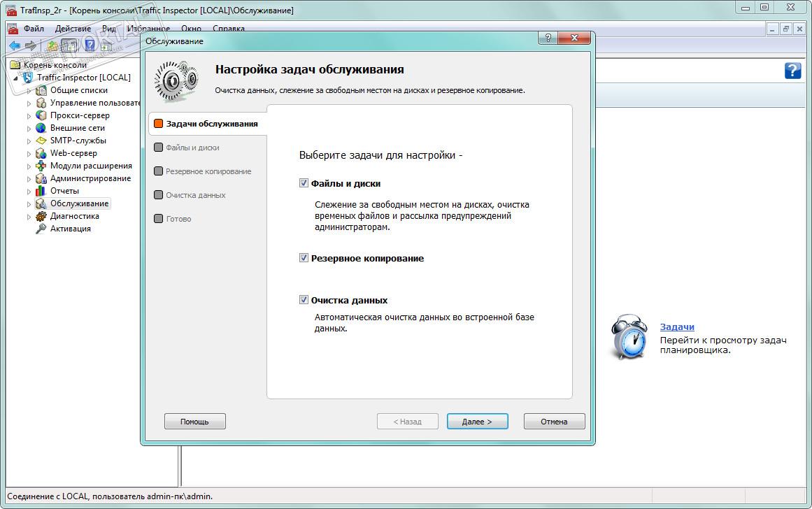The height and width of the screenshot is (509, 812).
Task: Click the back arrow in the console toolbar
Action: pos(15,45)
